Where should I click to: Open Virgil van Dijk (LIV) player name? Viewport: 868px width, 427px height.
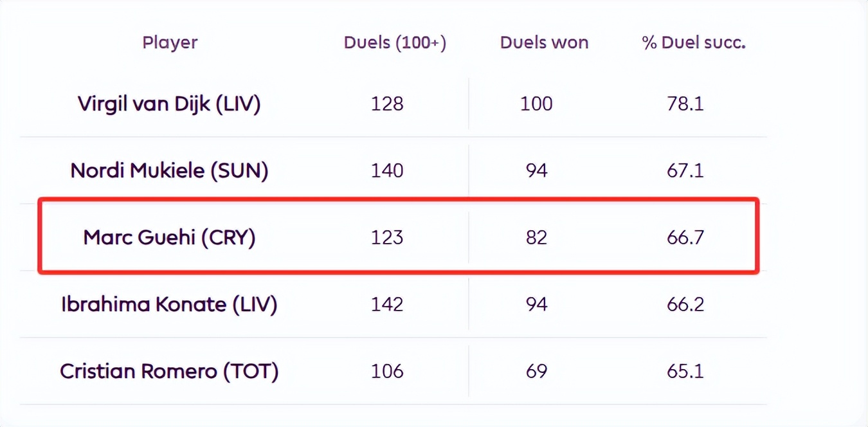pos(169,104)
